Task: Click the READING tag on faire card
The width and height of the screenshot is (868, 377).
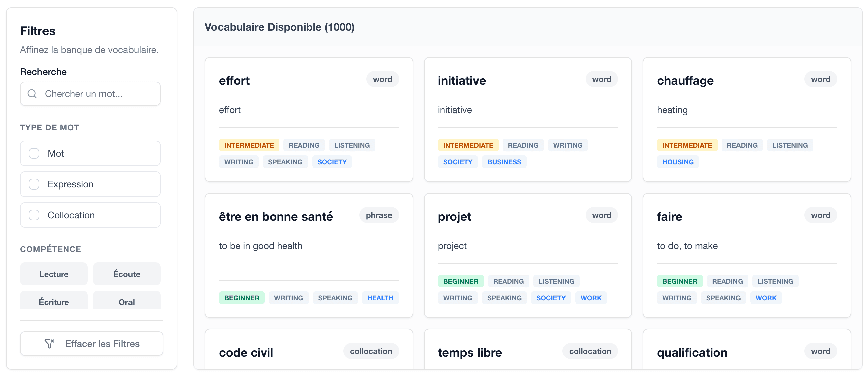Action: [x=727, y=281]
